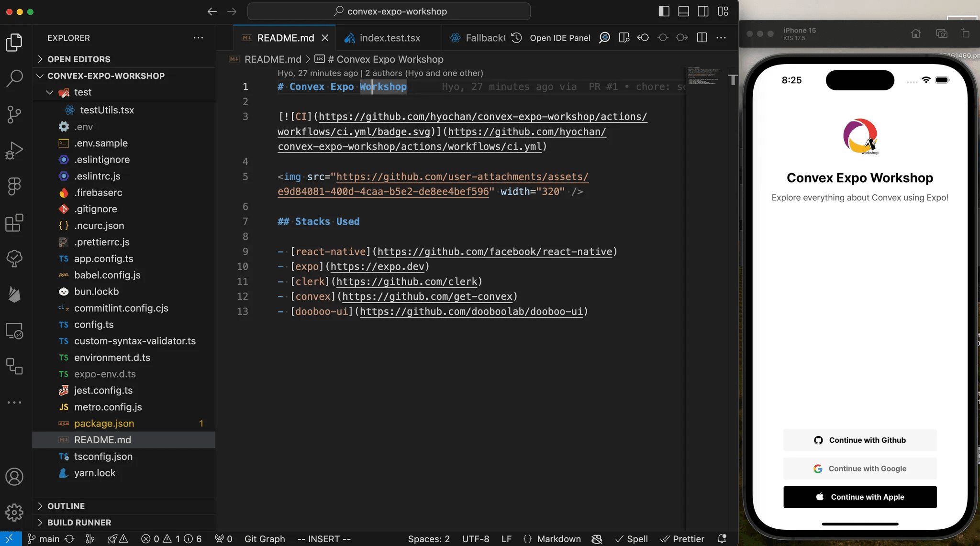
Task: Switch to the index.test.tsx tab
Action: [390, 38]
